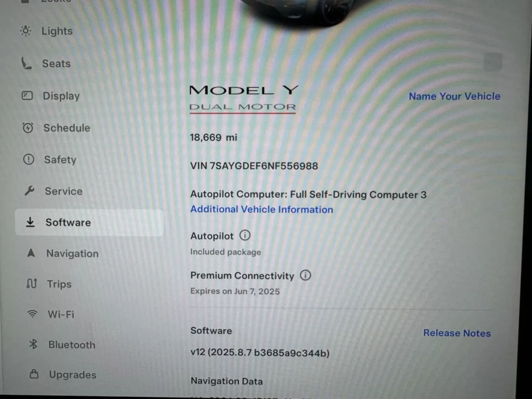
Task: Show Autopilot info via circled i
Action: point(245,235)
